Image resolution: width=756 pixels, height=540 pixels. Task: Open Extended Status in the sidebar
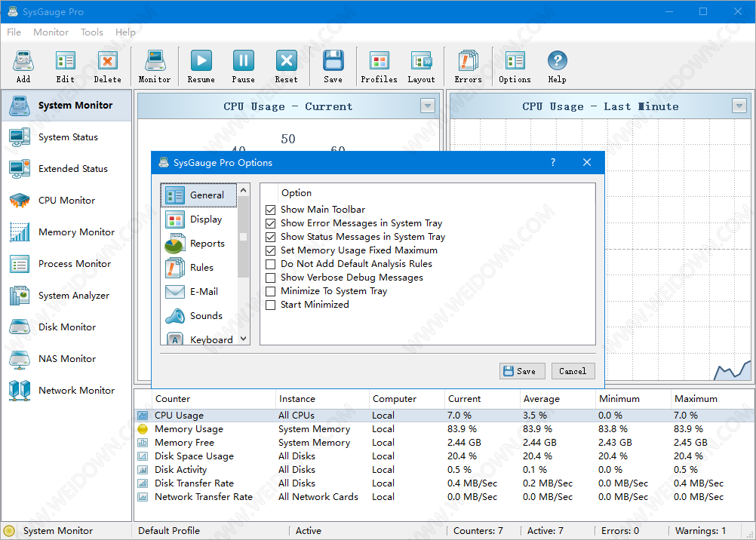[x=66, y=169]
